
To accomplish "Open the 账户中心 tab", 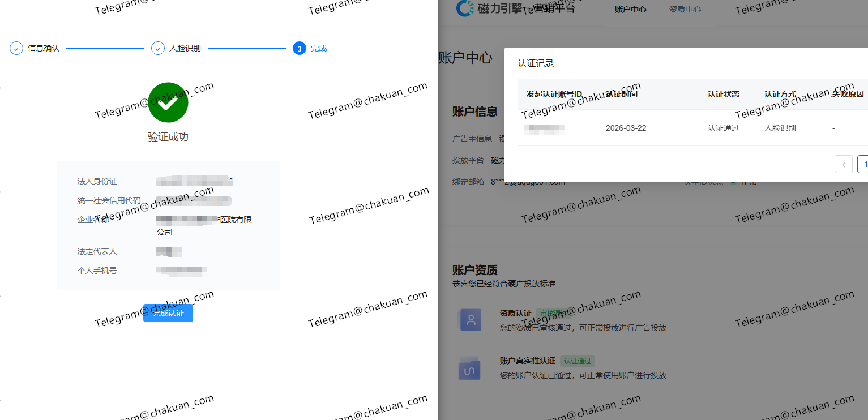I will (x=630, y=9).
